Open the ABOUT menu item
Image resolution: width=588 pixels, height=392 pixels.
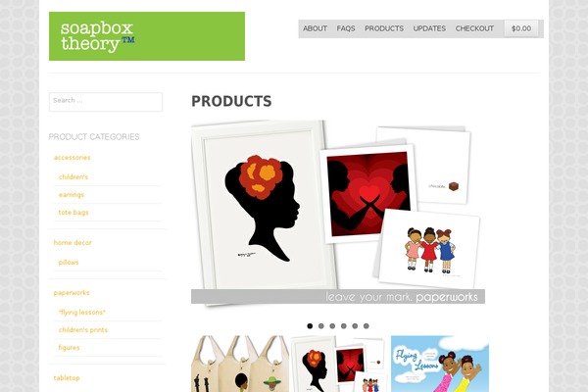(315, 28)
